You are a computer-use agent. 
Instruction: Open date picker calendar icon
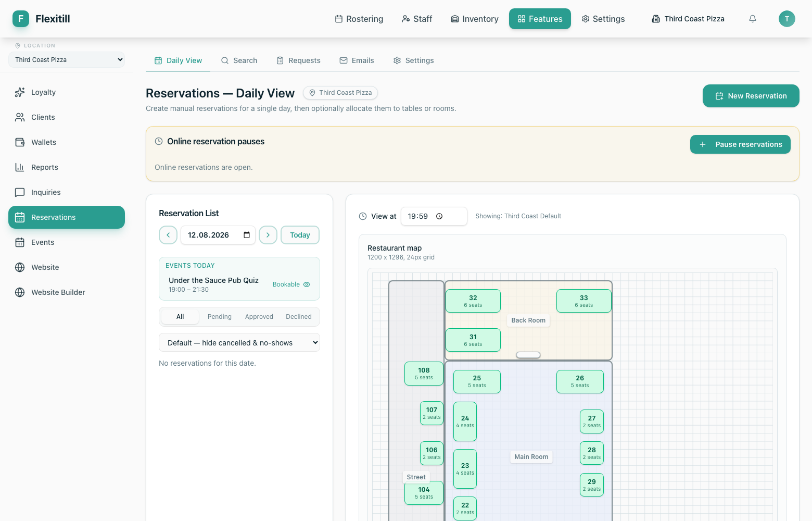247,235
